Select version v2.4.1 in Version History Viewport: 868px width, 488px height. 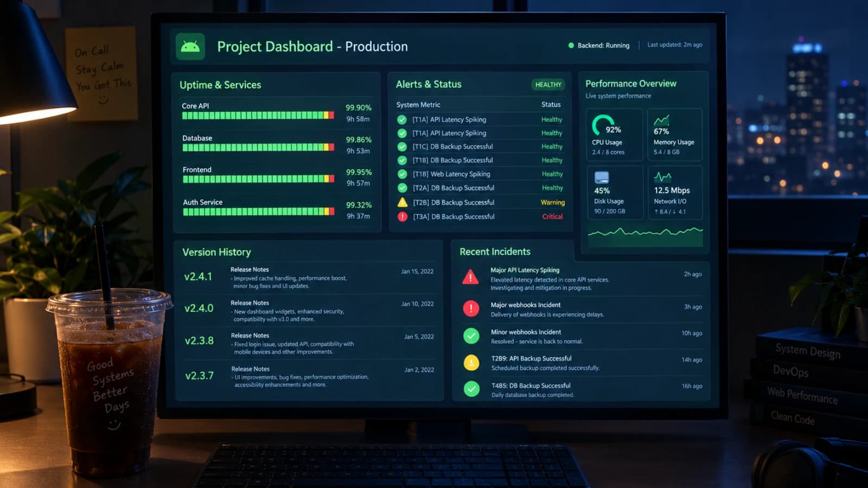click(x=198, y=277)
